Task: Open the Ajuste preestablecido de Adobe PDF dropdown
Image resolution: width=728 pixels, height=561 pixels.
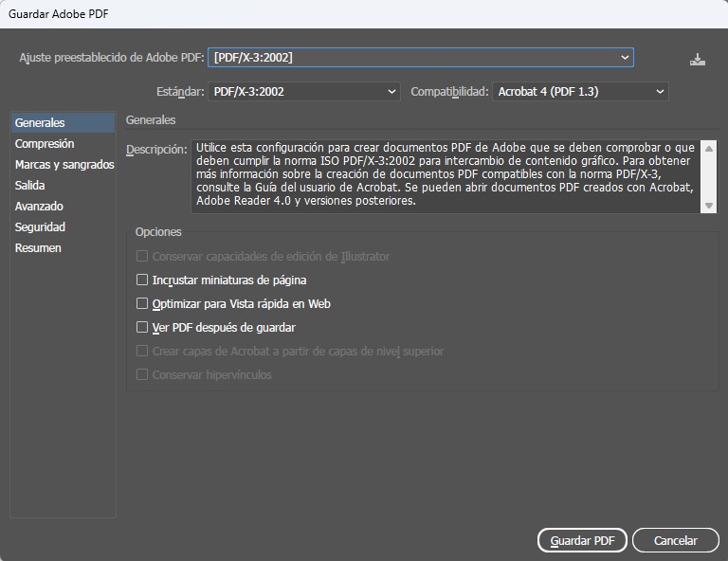Action: coord(420,58)
